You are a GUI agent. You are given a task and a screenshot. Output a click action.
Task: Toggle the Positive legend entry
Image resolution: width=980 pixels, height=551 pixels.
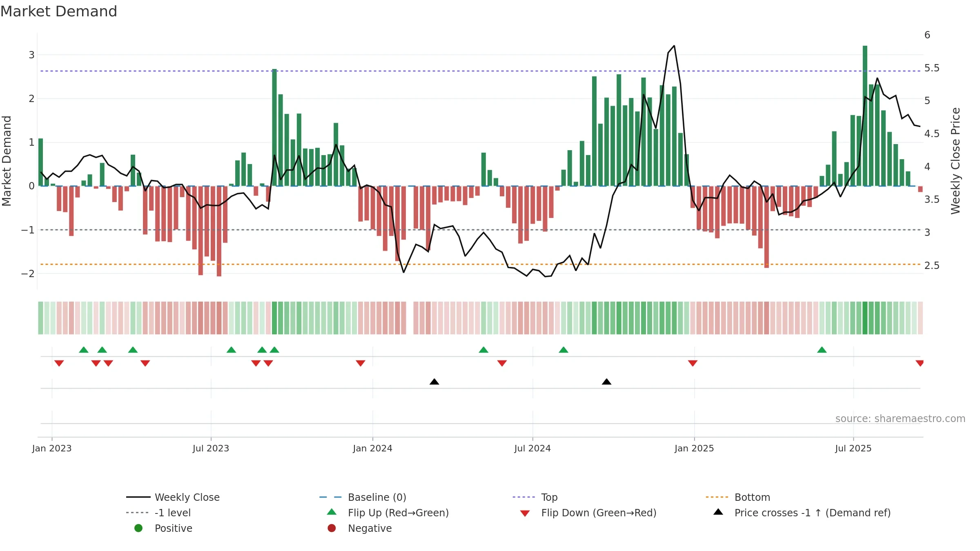click(x=163, y=528)
